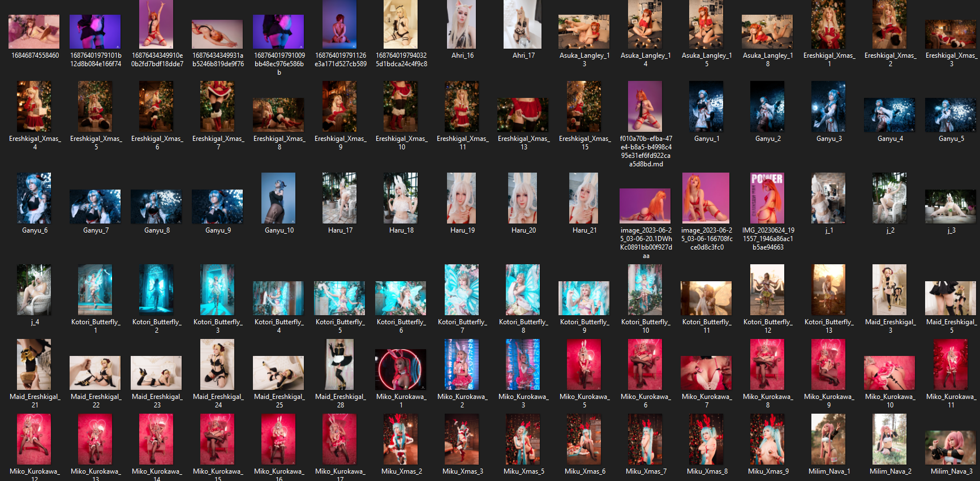Pick the Asuka_Langley_15 thumbnail
The image size is (980, 481).
[x=707, y=24]
